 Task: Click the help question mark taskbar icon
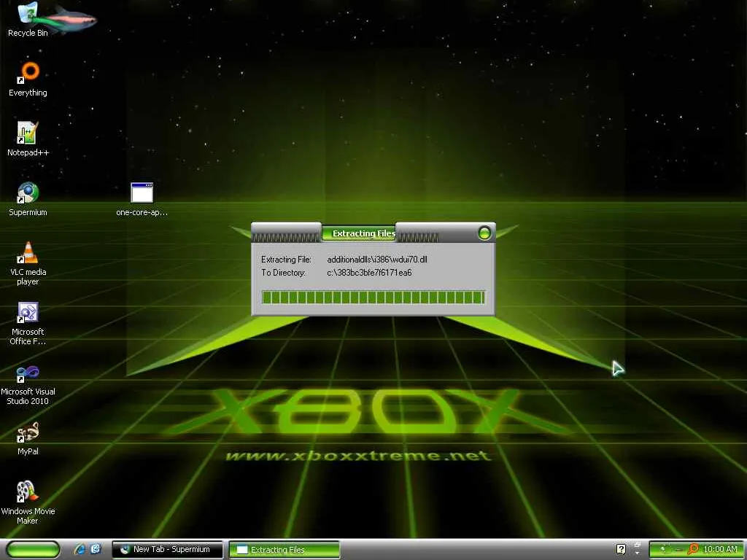[x=622, y=549]
